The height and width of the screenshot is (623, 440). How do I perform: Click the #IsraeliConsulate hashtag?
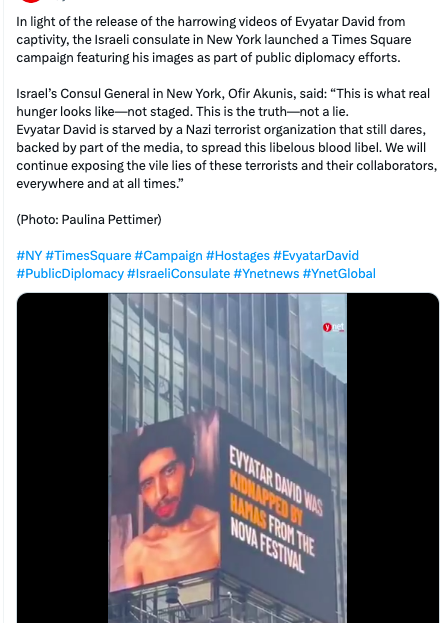178,274
